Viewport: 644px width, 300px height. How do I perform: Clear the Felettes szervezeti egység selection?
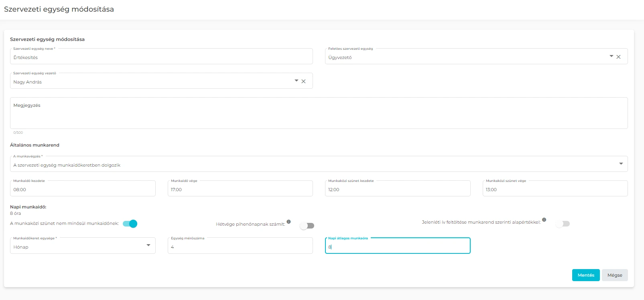click(618, 57)
